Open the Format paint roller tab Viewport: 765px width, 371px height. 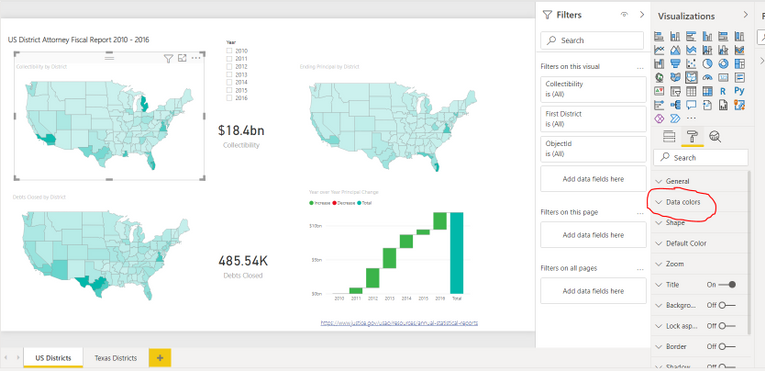click(692, 136)
